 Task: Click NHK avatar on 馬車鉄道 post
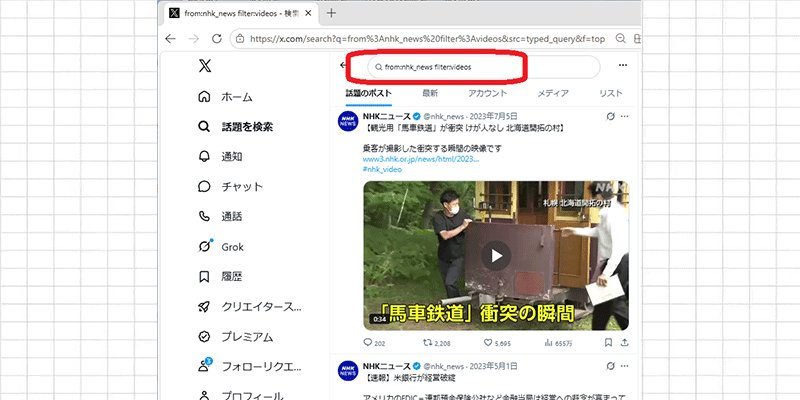pyautogui.click(x=348, y=121)
